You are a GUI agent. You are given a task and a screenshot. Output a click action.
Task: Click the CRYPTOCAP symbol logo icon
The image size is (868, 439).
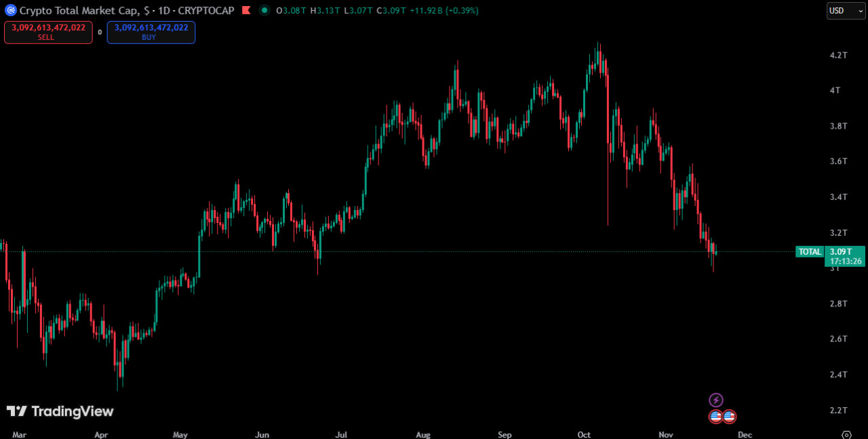pyautogui.click(x=10, y=11)
